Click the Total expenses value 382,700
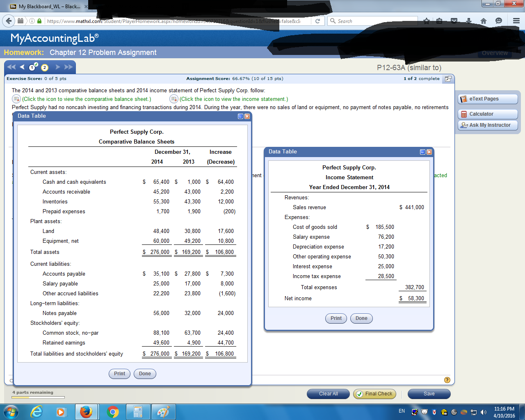Screen dimensions: 525x420 click(415, 288)
